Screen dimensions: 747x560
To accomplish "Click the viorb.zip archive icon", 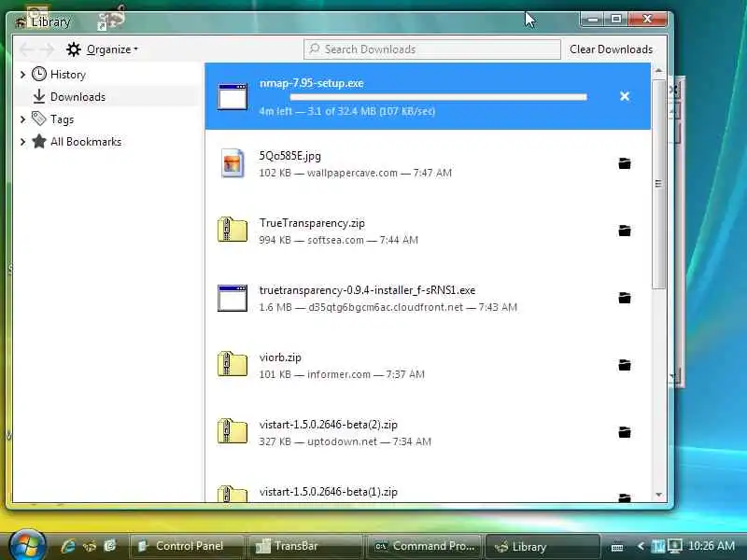I will coord(233,364).
